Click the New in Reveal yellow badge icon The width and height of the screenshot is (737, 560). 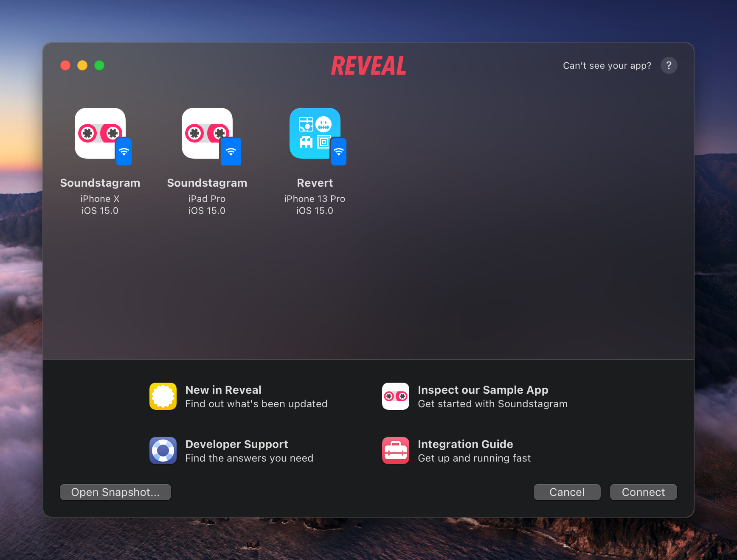point(163,396)
